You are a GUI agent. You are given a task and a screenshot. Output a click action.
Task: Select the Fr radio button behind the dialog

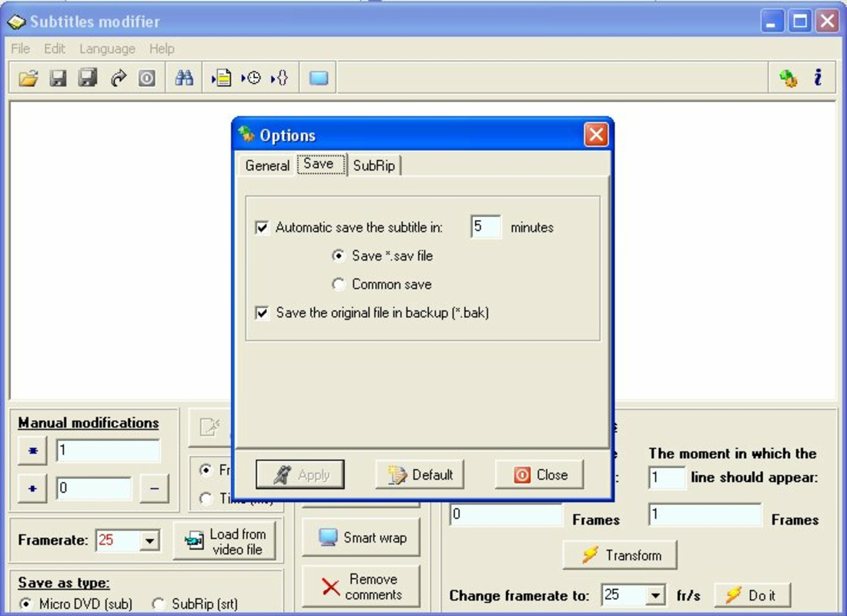[x=206, y=470]
